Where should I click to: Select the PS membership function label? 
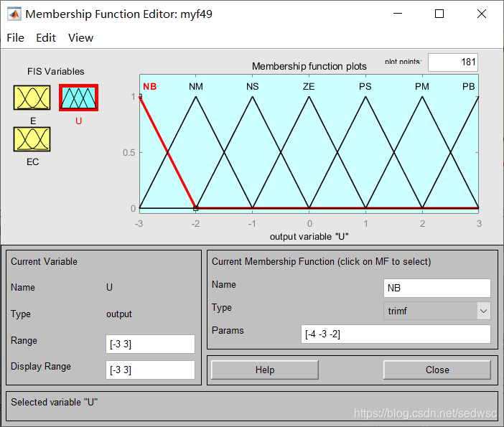pyautogui.click(x=365, y=86)
